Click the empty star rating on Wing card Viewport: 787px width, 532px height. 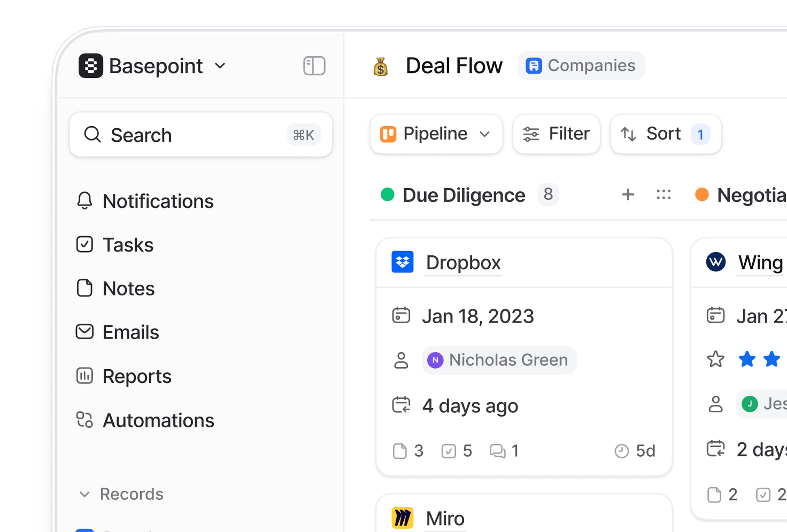pos(715,359)
